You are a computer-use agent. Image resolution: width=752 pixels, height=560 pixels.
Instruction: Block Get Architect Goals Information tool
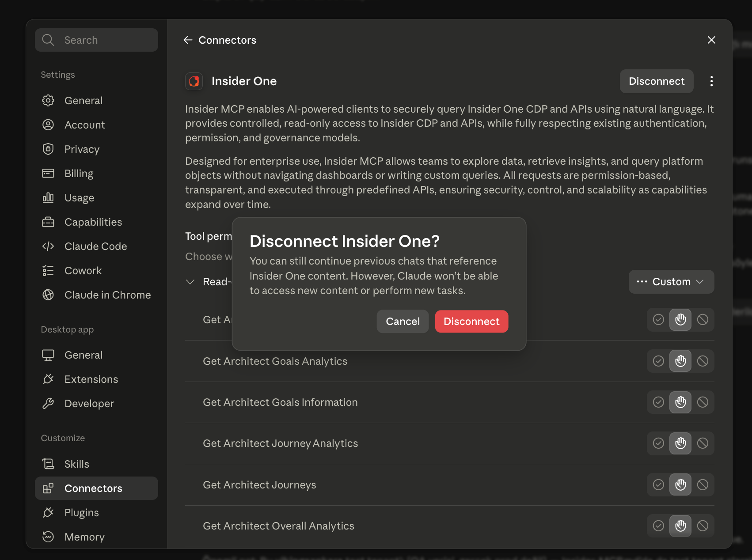click(x=703, y=402)
